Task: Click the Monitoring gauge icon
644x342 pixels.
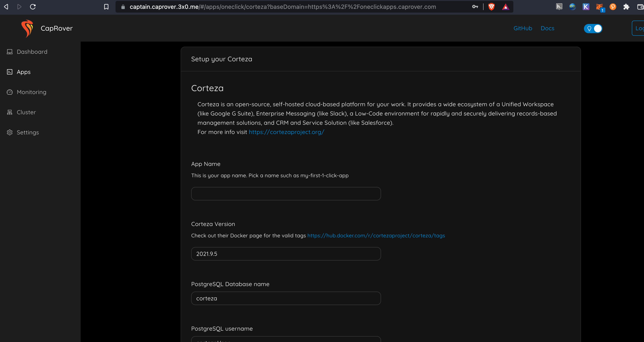Action: (x=10, y=92)
